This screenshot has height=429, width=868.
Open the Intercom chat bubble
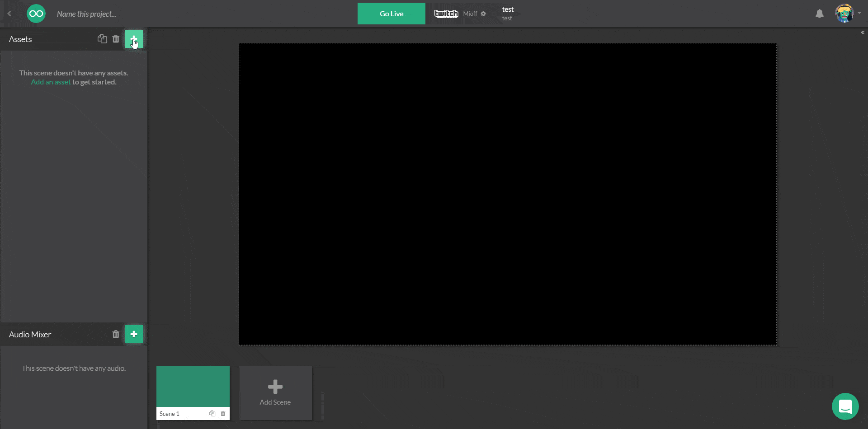[x=846, y=406]
